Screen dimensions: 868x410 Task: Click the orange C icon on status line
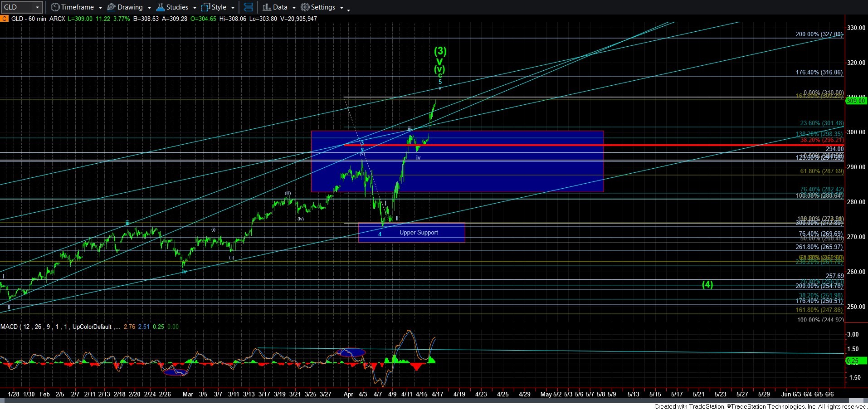(x=4, y=19)
